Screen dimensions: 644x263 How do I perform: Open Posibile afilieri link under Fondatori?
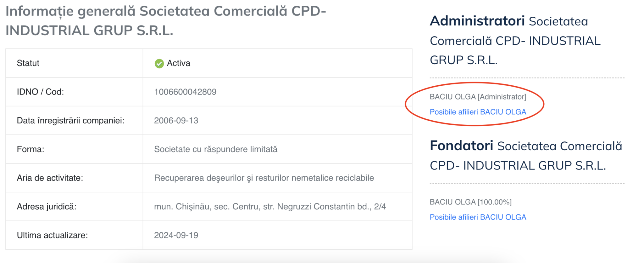coord(478,217)
